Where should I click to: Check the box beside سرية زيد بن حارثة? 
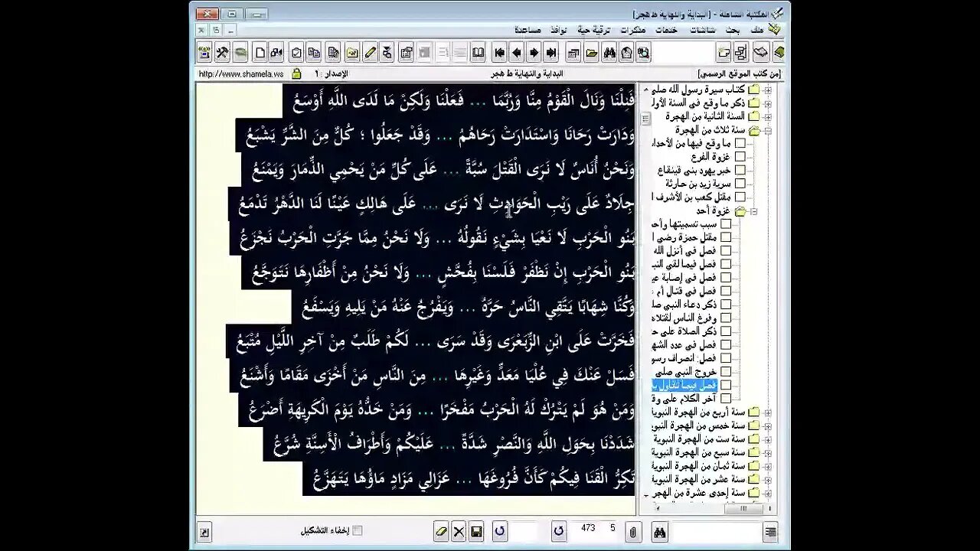pyautogui.click(x=740, y=184)
